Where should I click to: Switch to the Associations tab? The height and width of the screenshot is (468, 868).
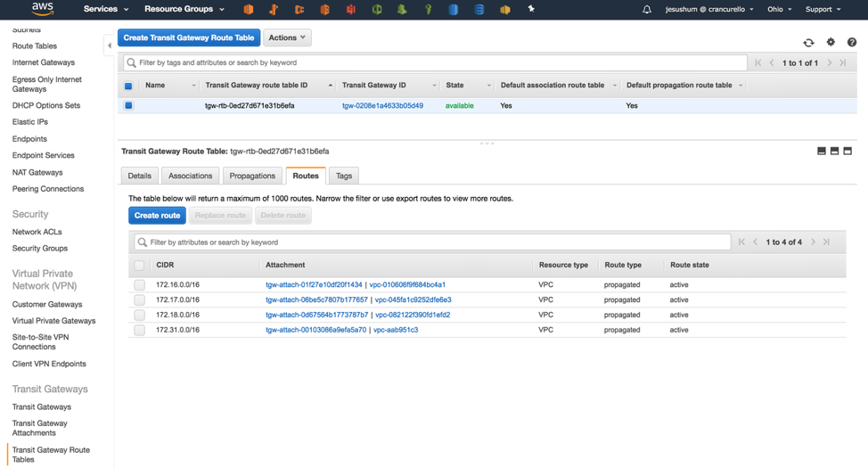click(x=190, y=176)
